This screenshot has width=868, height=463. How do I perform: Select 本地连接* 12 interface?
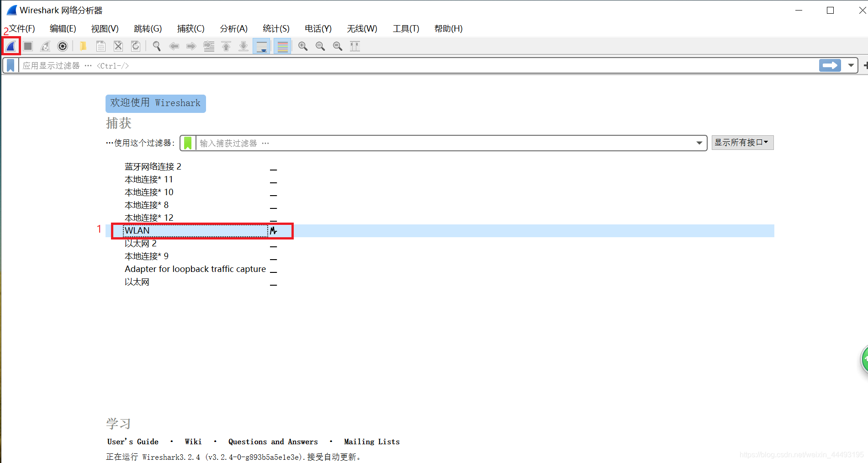(x=149, y=218)
